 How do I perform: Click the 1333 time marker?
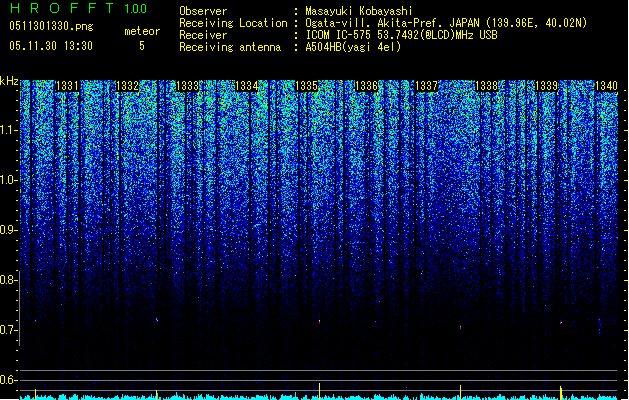tap(187, 86)
